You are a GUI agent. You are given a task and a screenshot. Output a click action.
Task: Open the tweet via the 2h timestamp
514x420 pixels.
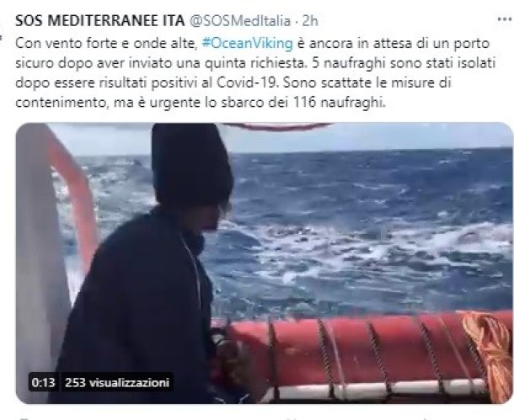(310, 21)
